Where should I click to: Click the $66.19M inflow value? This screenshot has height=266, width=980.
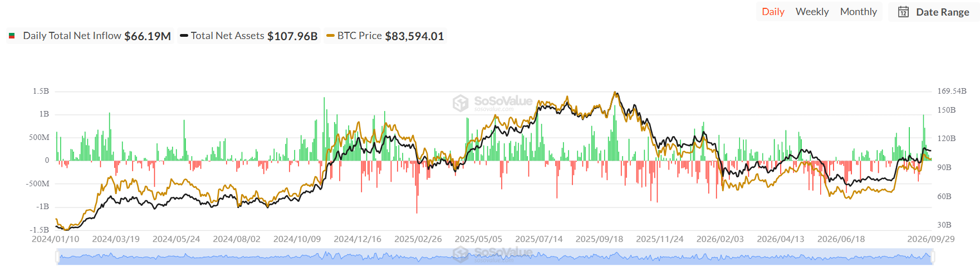[148, 36]
